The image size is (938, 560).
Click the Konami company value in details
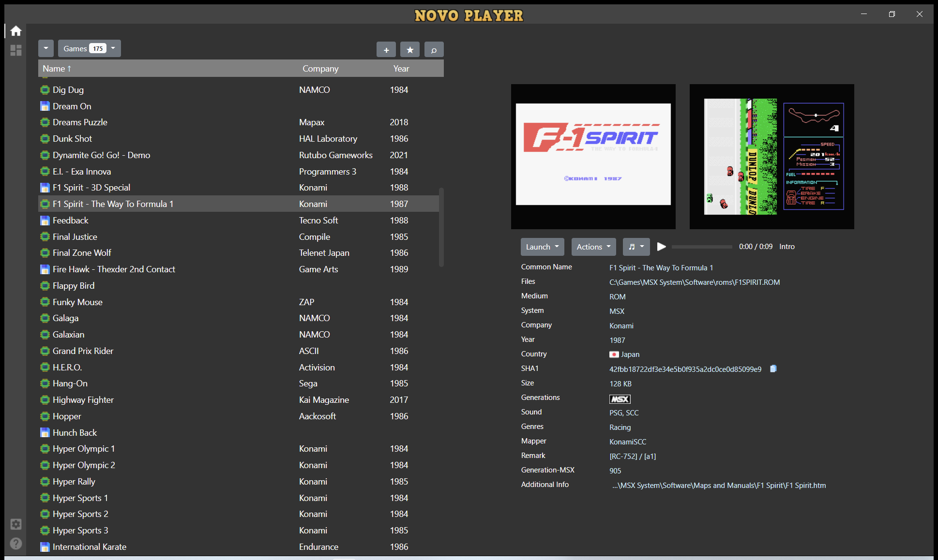point(621,325)
